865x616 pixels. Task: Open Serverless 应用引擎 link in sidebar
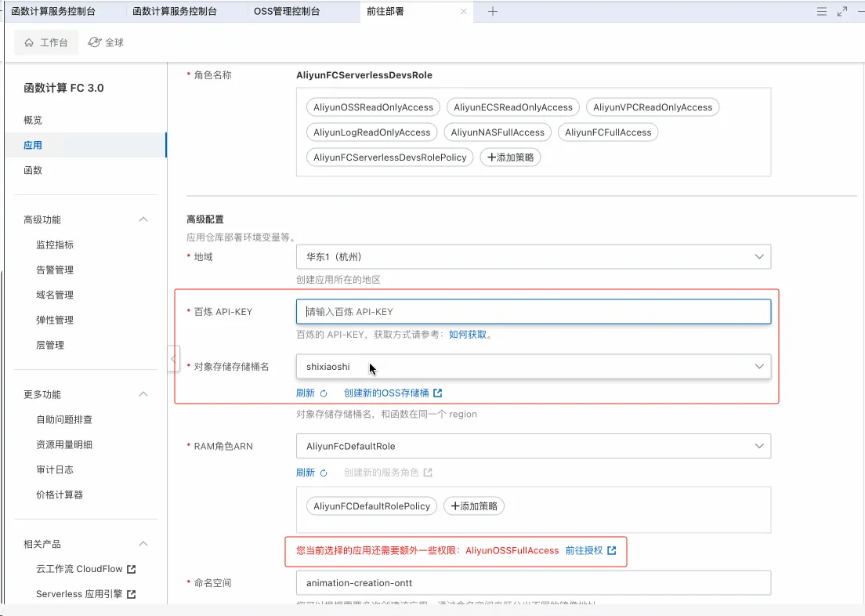[79, 594]
